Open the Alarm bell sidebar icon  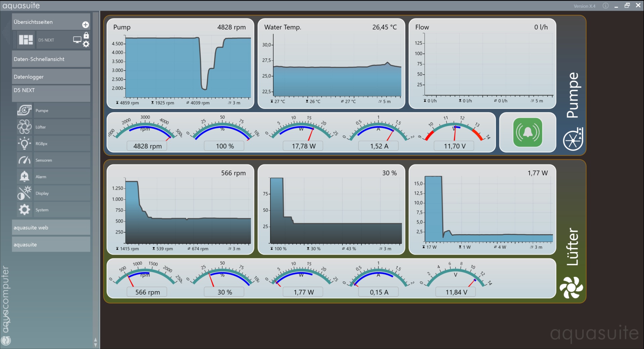[x=24, y=177]
